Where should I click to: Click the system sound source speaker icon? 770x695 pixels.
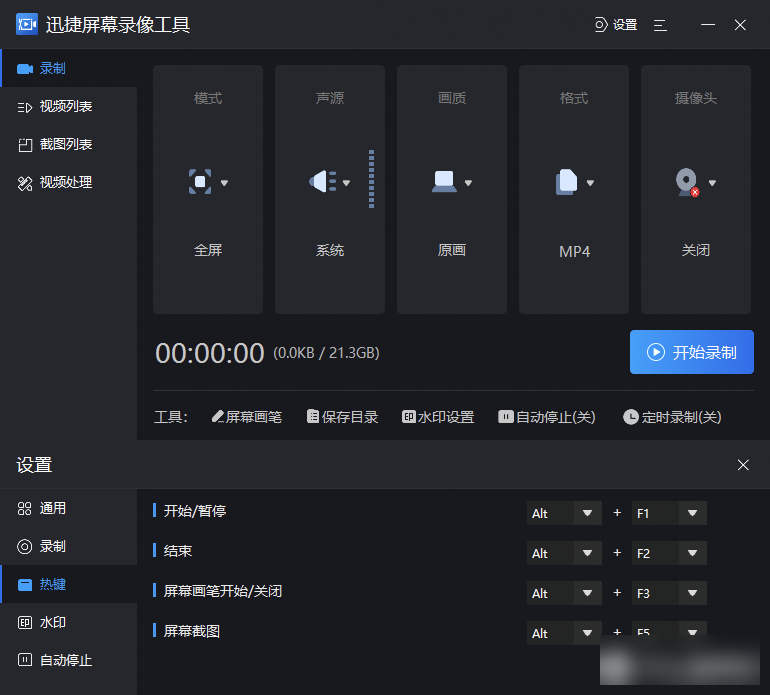tap(322, 182)
